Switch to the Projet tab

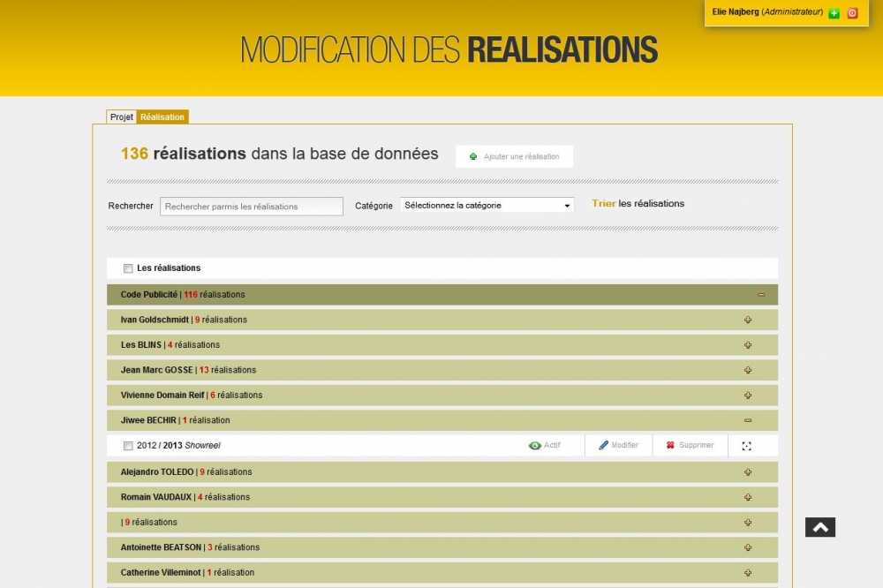(x=122, y=117)
